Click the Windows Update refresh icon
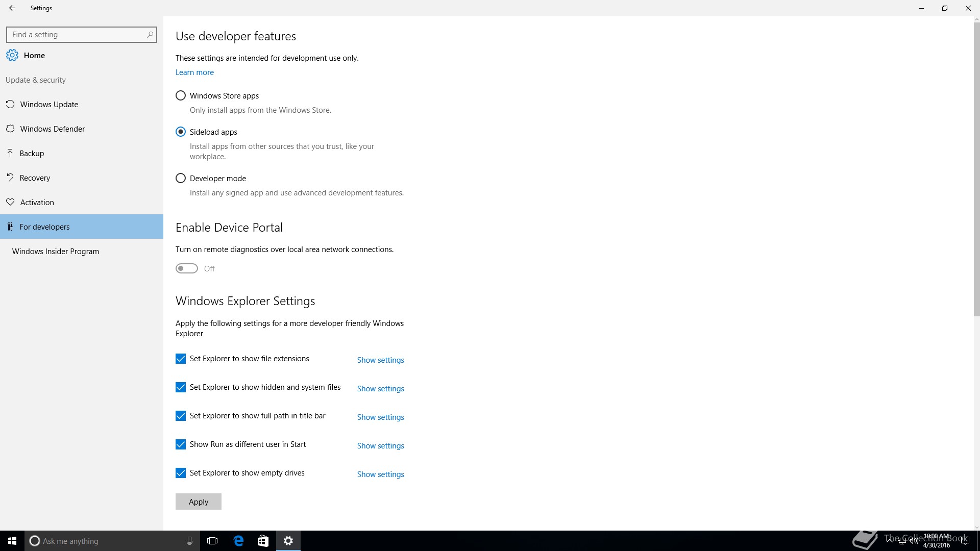Screen dimensions: 980x551 (10, 104)
